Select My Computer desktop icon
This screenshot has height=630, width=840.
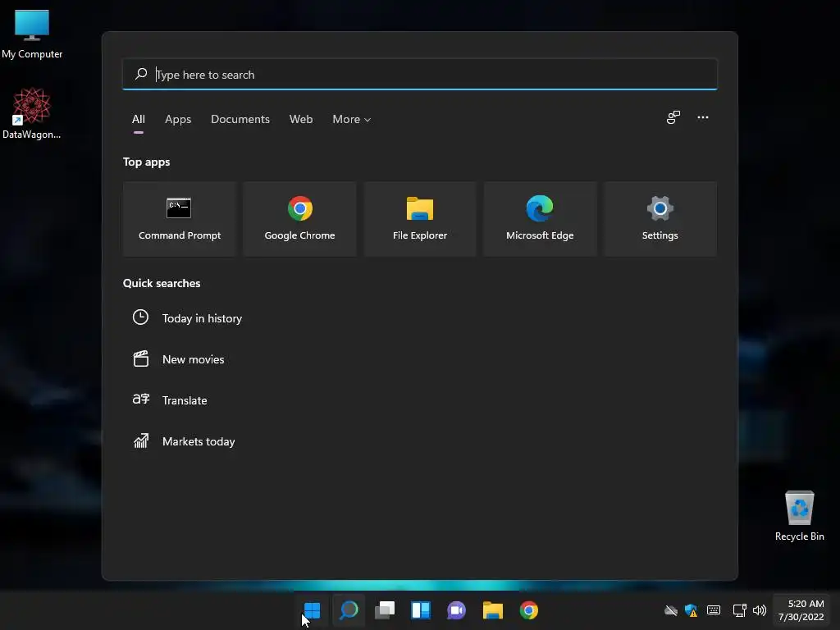(x=32, y=34)
